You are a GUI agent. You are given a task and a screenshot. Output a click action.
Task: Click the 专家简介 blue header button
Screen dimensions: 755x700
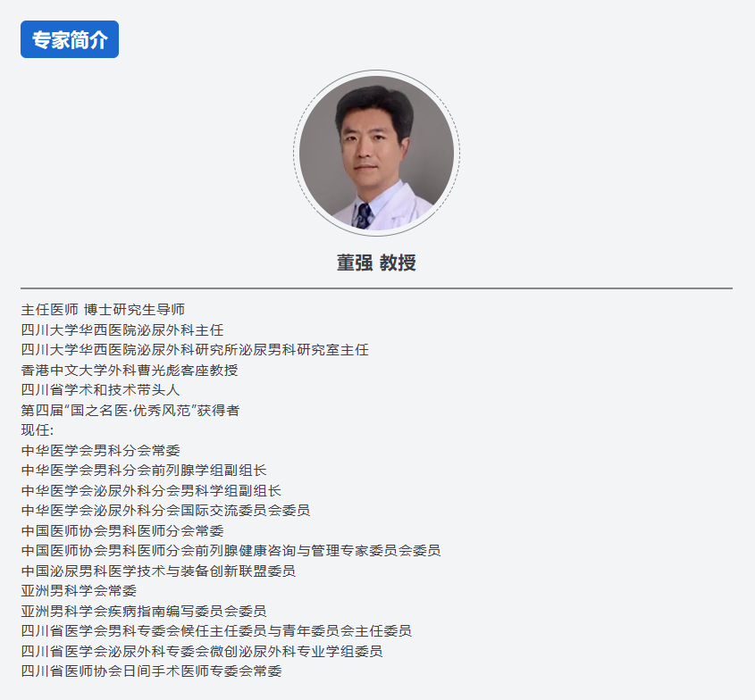click(x=70, y=39)
